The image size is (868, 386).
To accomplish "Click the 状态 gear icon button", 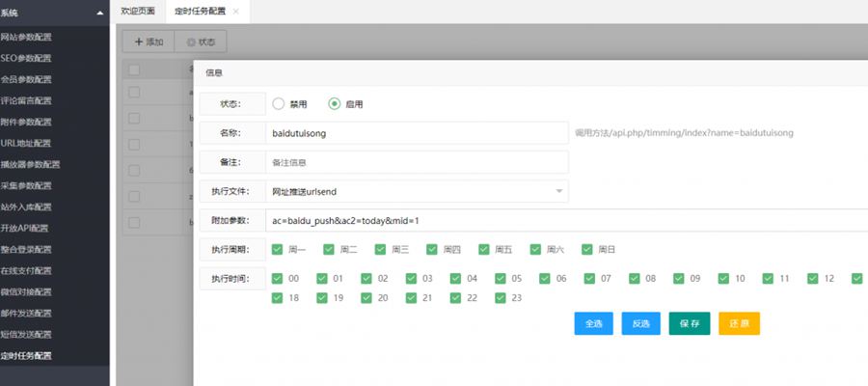I will coord(201,41).
